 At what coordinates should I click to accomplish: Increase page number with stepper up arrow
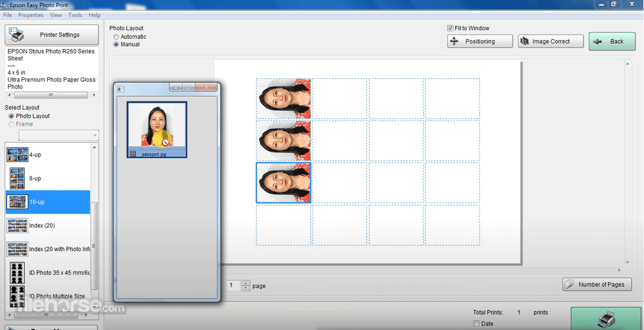pyautogui.click(x=246, y=283)
